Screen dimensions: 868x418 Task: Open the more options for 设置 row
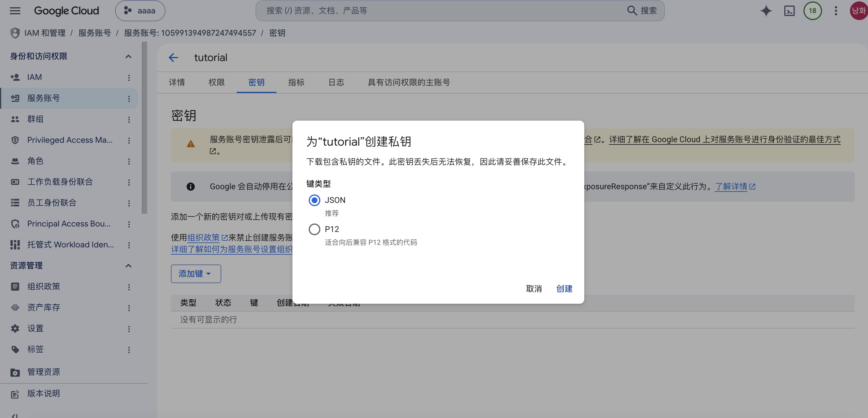coord(129,329)
